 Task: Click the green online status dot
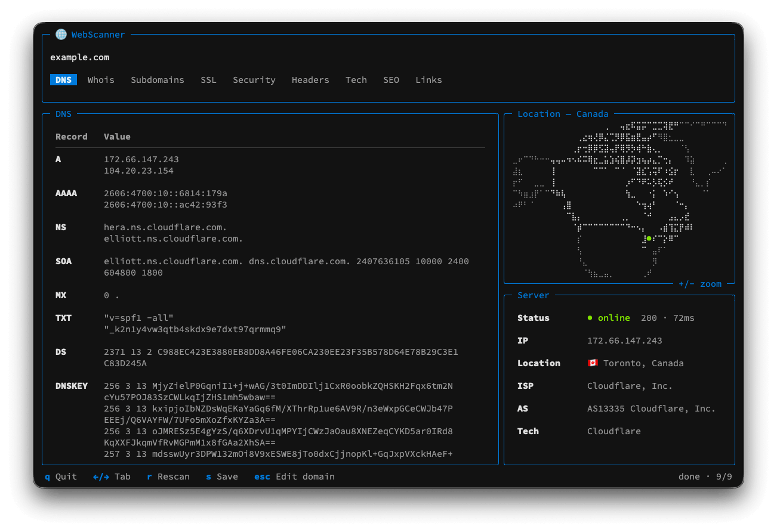[x=590, y=318]
